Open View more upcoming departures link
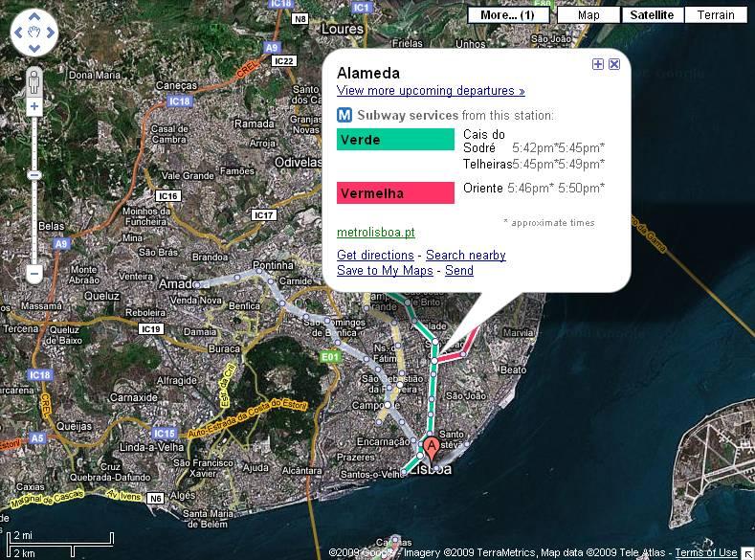The image size is (755, 560). click(x=431, y=91)
